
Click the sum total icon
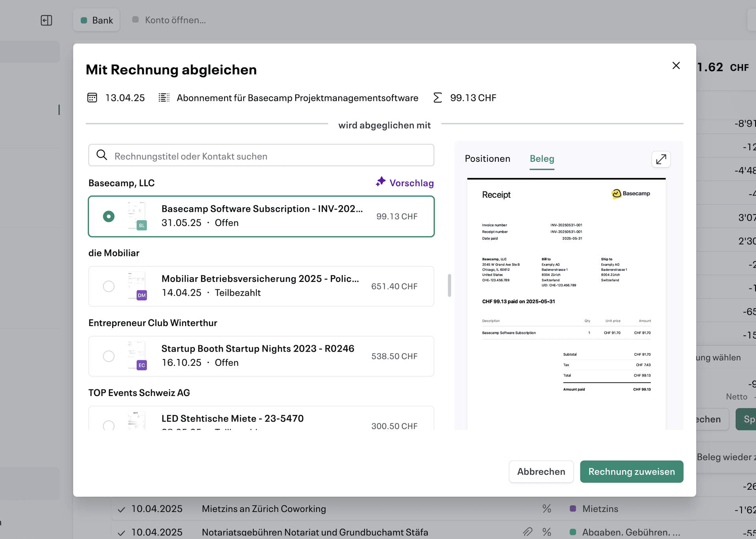[437, 98]
